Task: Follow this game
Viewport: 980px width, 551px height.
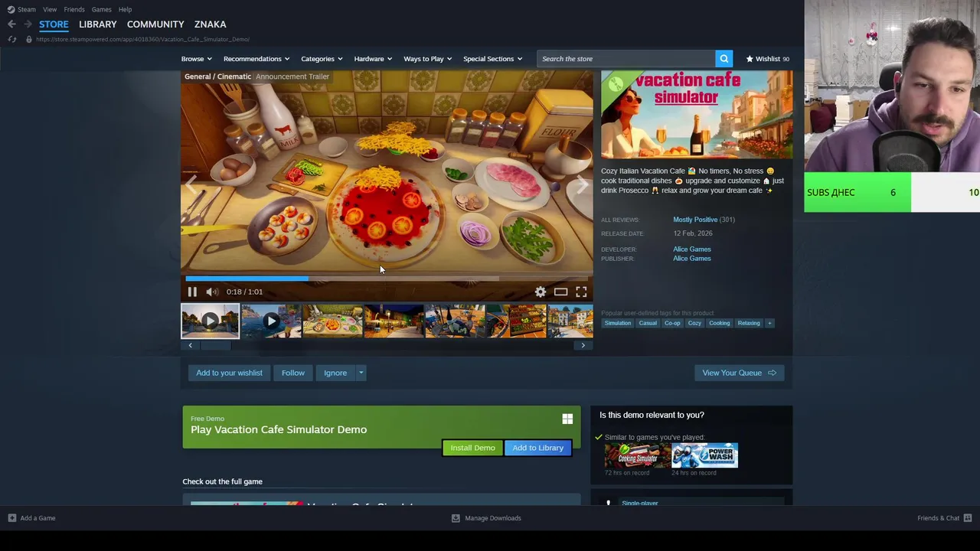Action: click(x=292, y=373)
